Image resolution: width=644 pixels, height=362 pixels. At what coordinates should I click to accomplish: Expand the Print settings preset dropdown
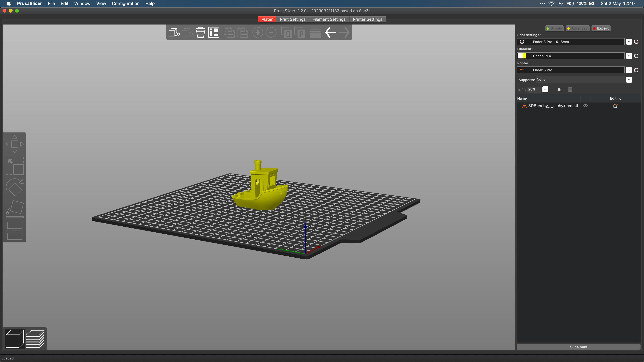(629, 42)
